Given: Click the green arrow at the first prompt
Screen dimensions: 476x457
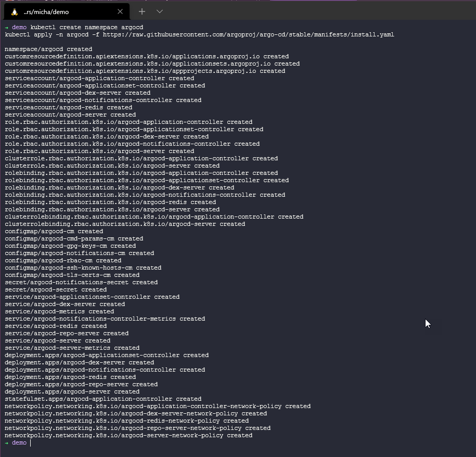Looking at the screenshot, I should click(x=7, y=27).
